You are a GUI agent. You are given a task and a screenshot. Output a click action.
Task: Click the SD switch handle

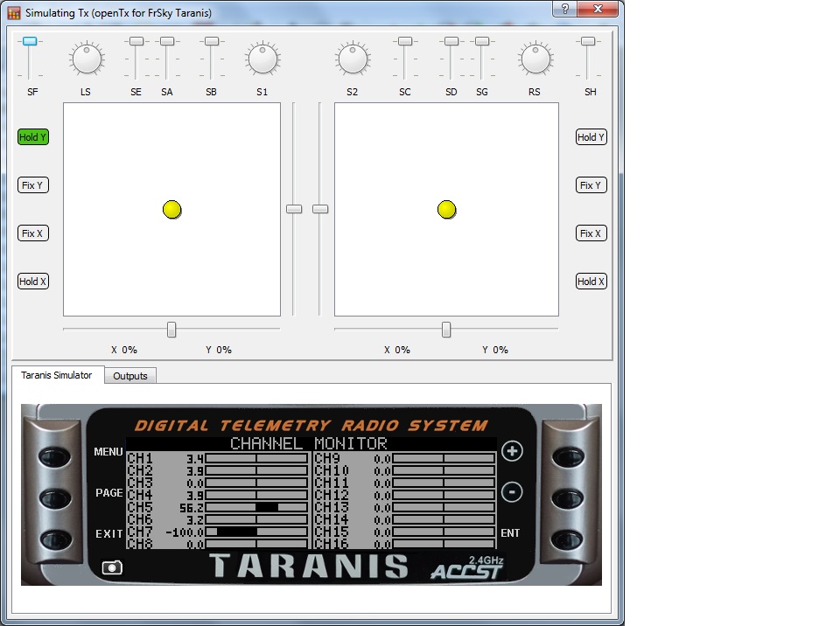click(x=451, y=41)
